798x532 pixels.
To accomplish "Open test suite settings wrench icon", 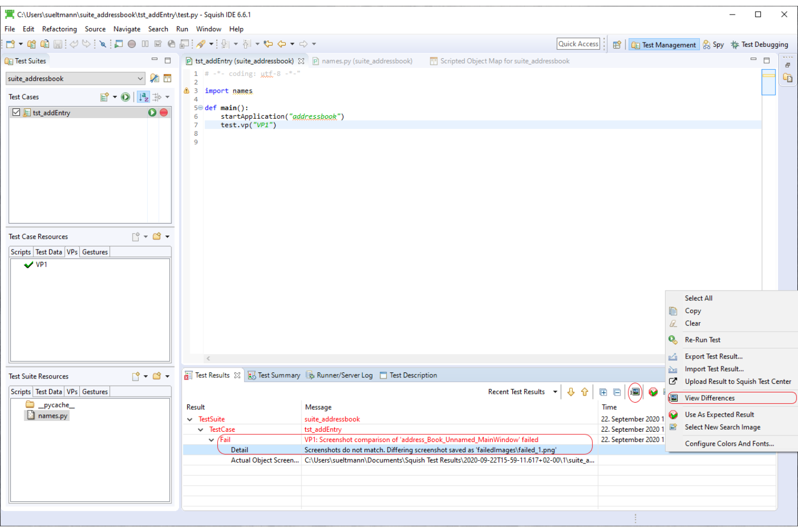I will [154, 79].
